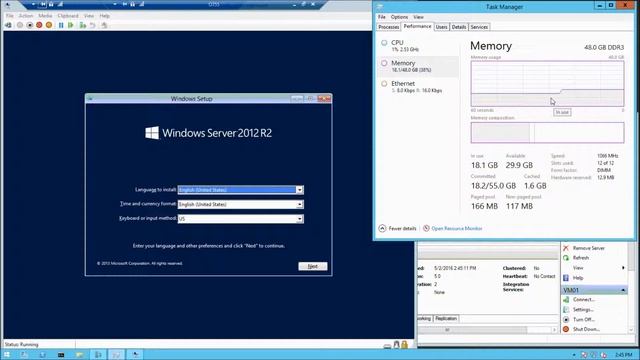Open File Explorer from the taskbar
Image resolution: width=640 pixels, height=360 pixels.
coord(79,355)
